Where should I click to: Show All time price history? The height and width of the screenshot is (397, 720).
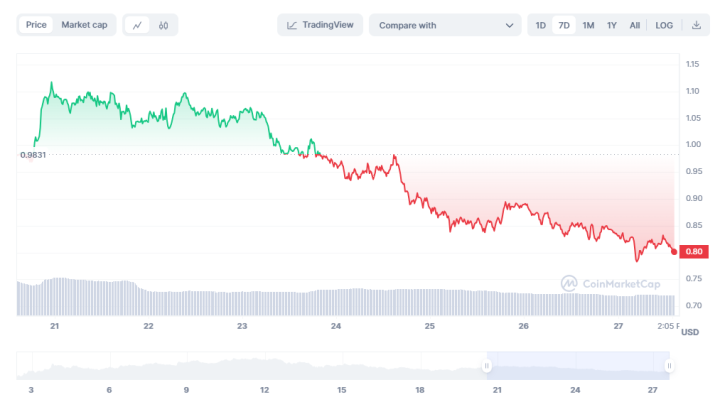coord(635,25)
